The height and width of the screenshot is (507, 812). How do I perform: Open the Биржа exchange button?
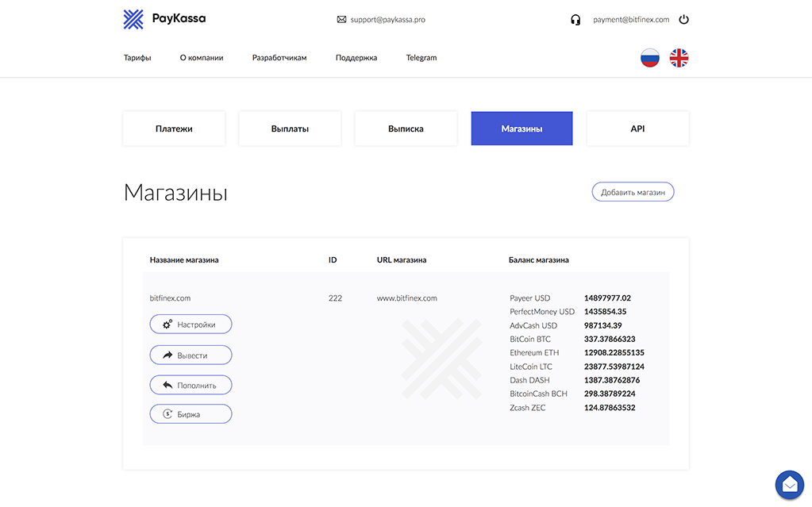[x=190, y=414]
